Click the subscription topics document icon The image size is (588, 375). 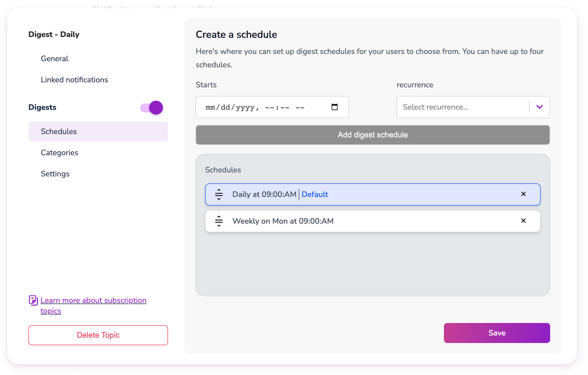pyautogui.click(x=33, y=300)
